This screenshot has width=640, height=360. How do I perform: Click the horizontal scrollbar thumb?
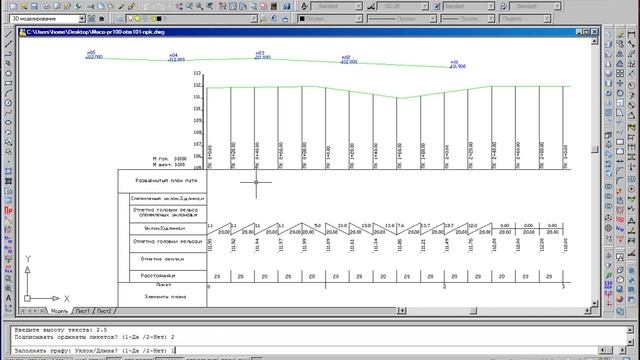pos(473,311)
